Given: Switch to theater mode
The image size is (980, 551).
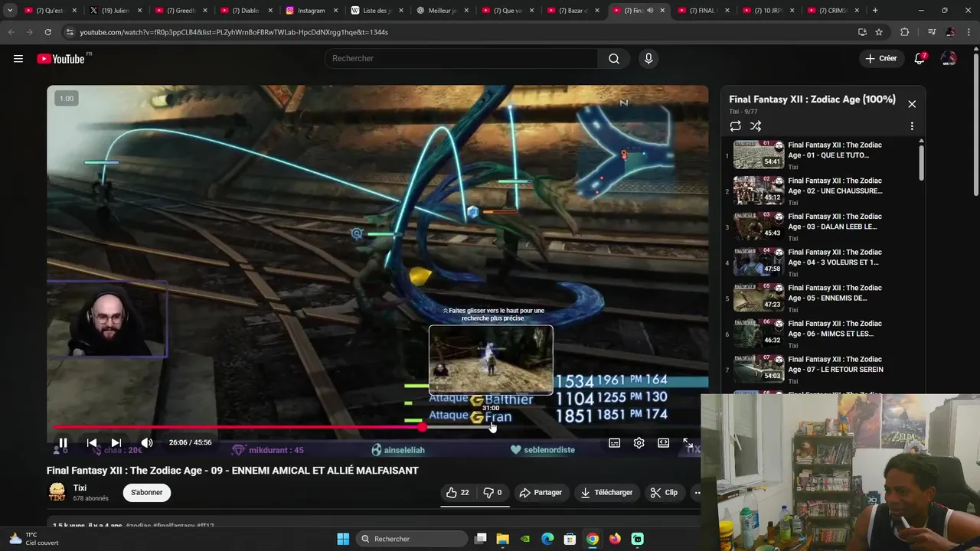Looking at the screenshot, I should [663, 442].
